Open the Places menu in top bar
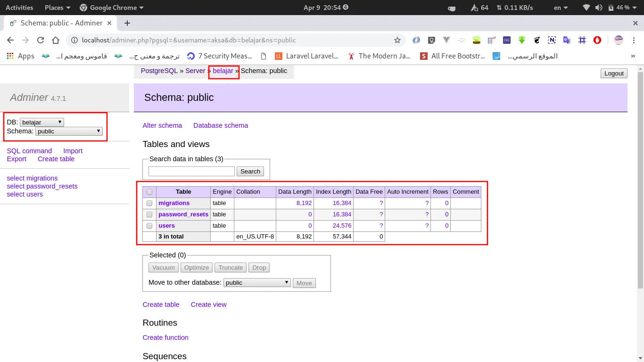644x362 pixels. 58,8
